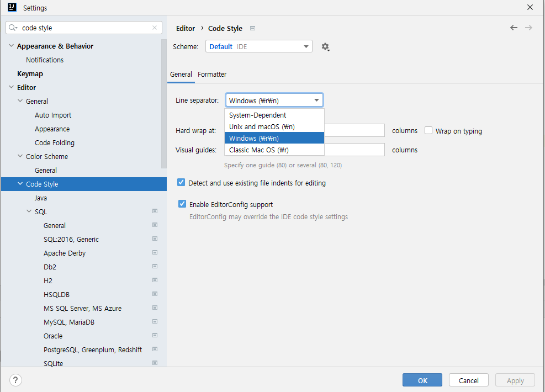Collapse the General node under Editor

[20, 101]
